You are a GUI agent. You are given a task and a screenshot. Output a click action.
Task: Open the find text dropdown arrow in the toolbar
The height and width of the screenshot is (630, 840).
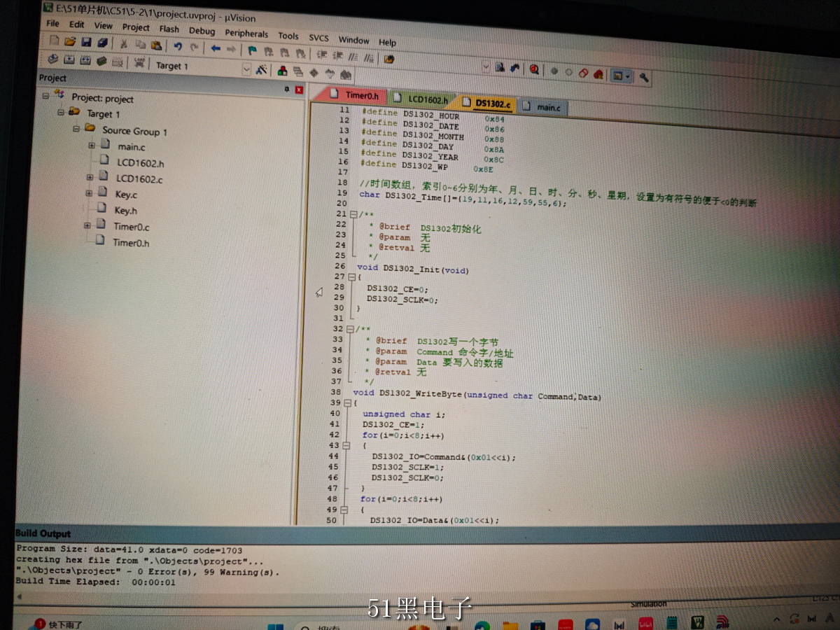486,66
